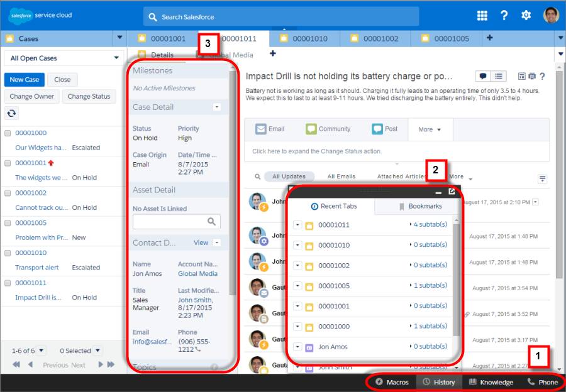Click the Close button in case list
The width and height of the screenshot is (566, 392).
(62, 80)
